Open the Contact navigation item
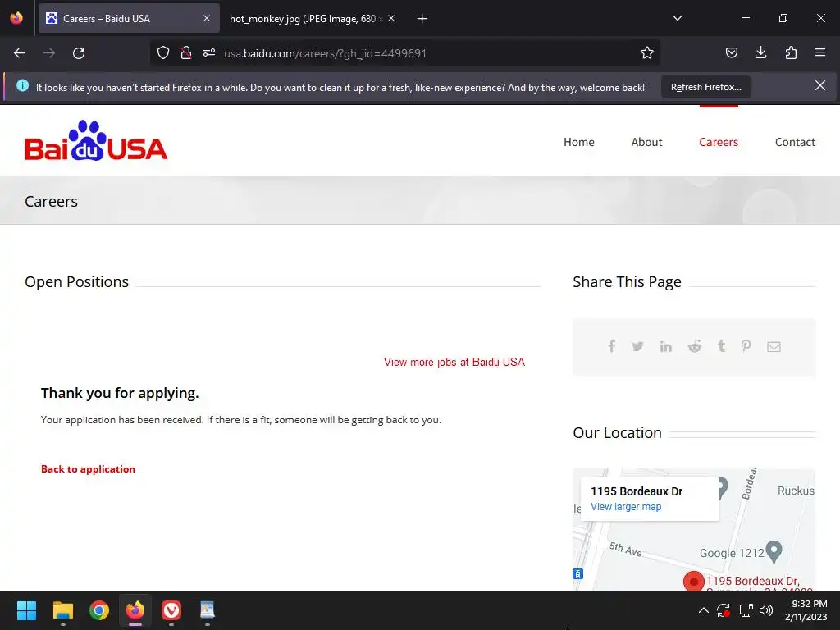This screenshot has width=840, height=630. pyautogui.click(x=795, y=142)
